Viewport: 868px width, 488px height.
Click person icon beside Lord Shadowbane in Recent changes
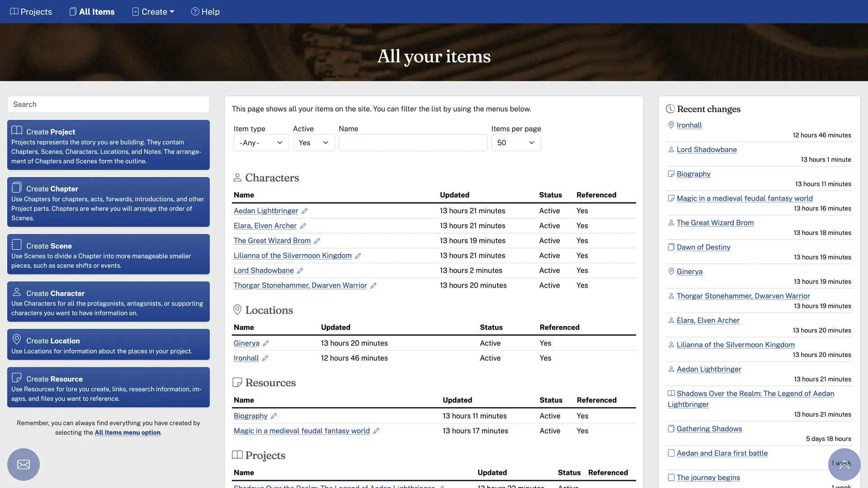click(x=671, y=150)
